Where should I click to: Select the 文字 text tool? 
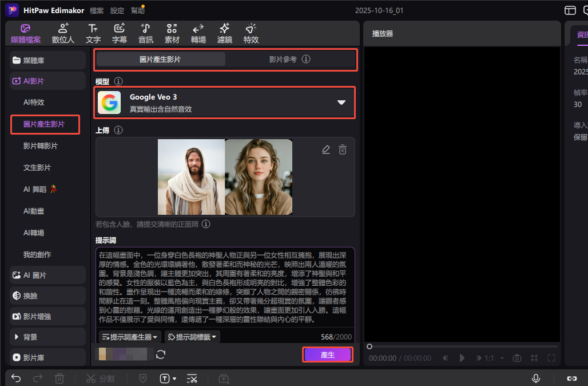click(93, 33)
